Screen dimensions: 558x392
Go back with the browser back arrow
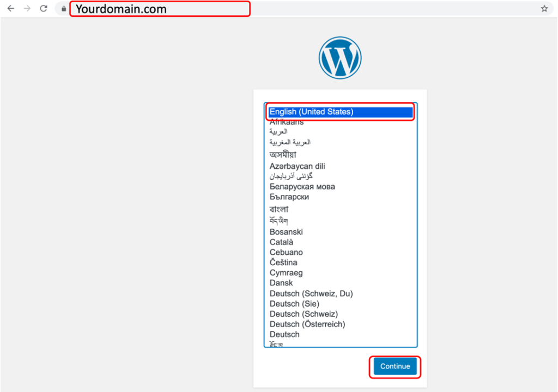(11, 9)
